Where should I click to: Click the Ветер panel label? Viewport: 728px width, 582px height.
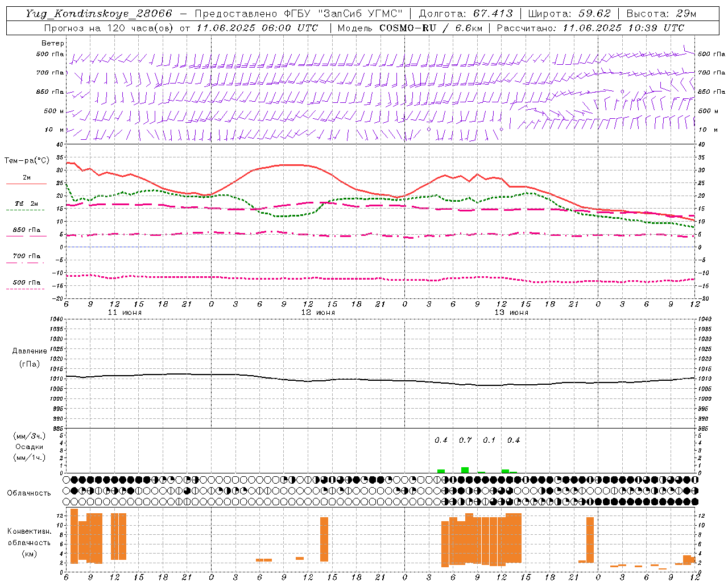[53, 43]
